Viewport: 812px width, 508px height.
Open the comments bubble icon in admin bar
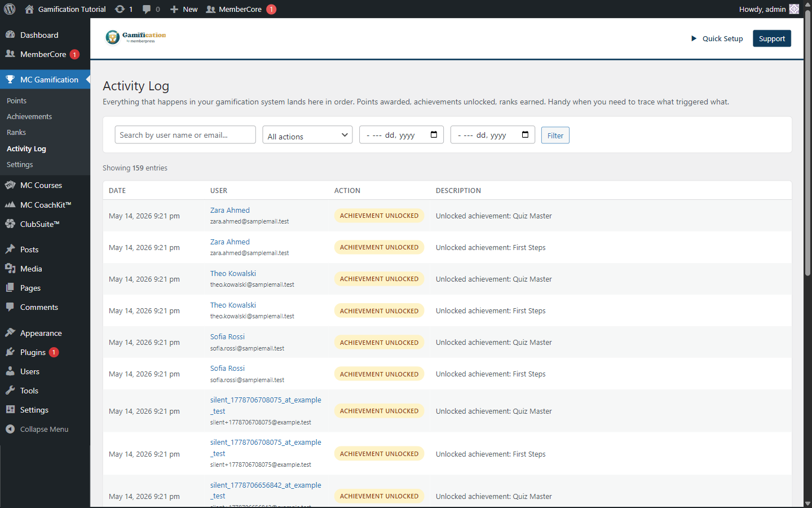pos(151,9)
